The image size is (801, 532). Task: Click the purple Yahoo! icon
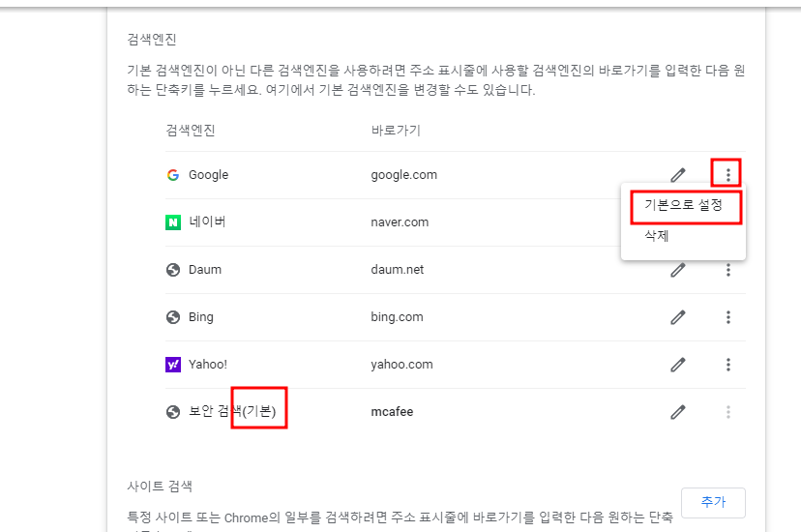pos(173,365)
